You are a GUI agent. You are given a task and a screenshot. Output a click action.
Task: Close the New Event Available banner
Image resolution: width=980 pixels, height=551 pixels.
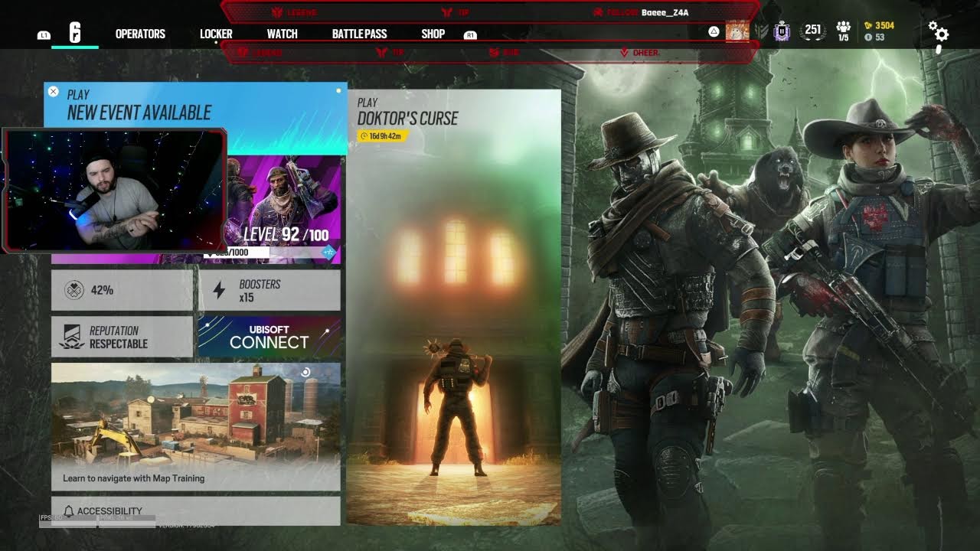tap(53, 92)
